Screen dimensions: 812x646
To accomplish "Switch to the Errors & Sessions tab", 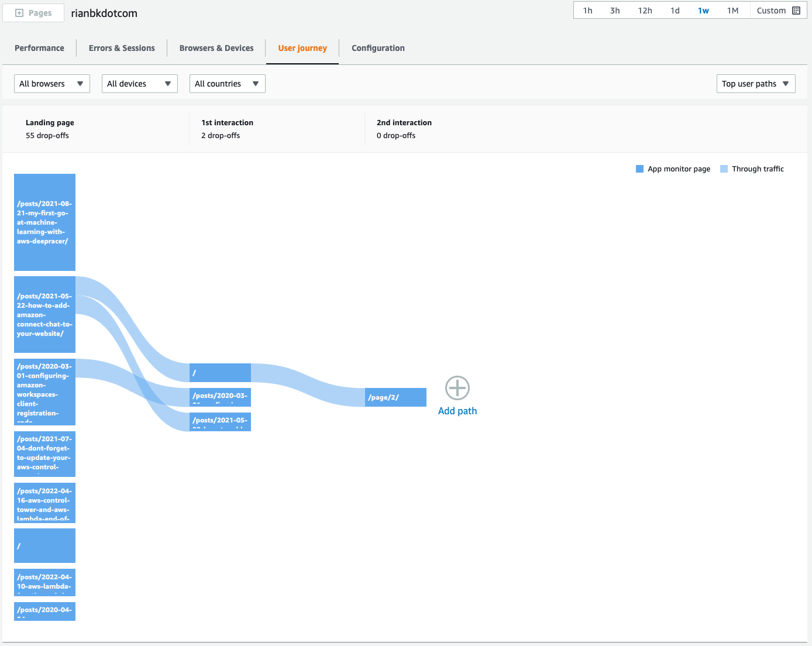I will point(122,48).
